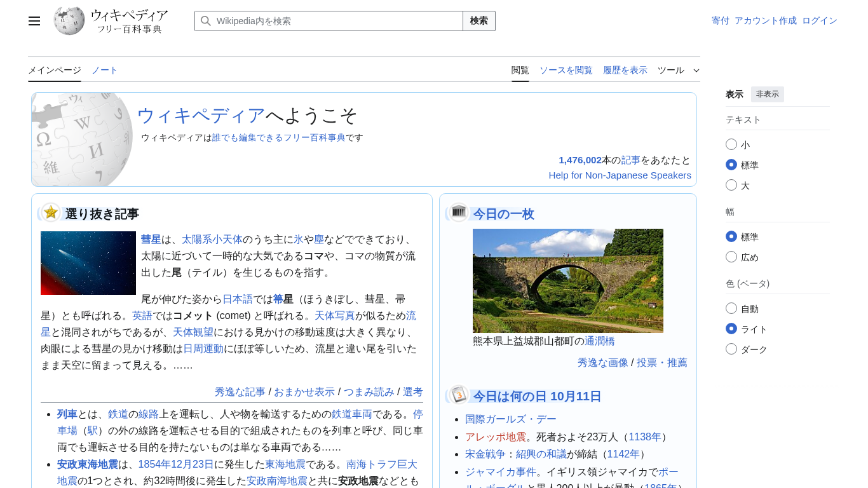Viewport: 868px width, 488px height.
Task: Select the 大 text size radio button
Action: pos(731,186)
